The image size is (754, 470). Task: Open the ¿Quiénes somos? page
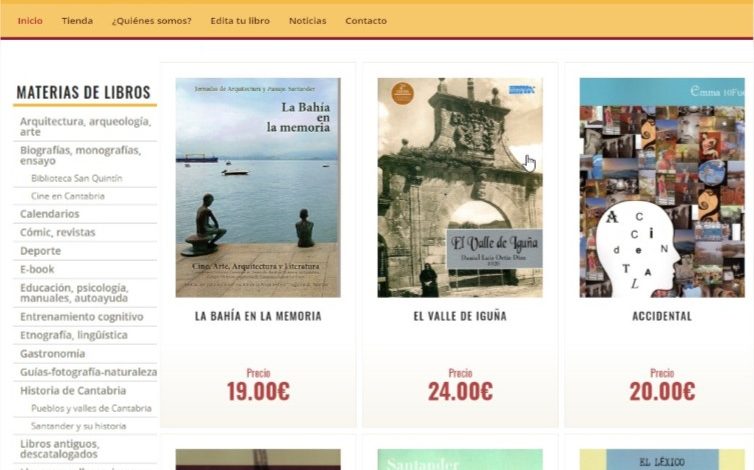coord(151,21)
